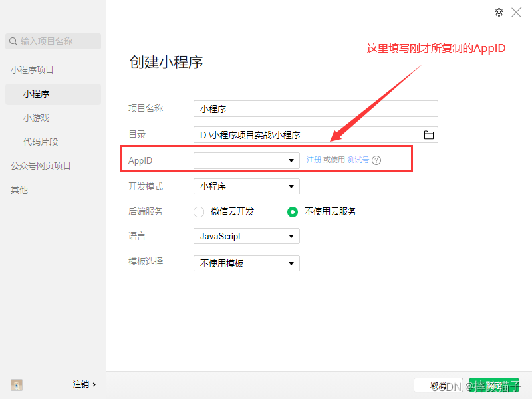Select the 不使用云服务 radio option
The image size is (532, 399).
pyautogui.click(x=292, y=212)
